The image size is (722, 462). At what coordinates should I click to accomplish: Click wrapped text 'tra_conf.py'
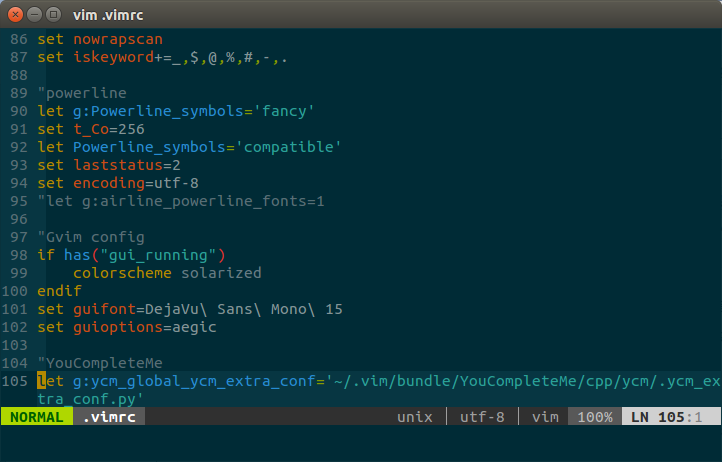91,399
